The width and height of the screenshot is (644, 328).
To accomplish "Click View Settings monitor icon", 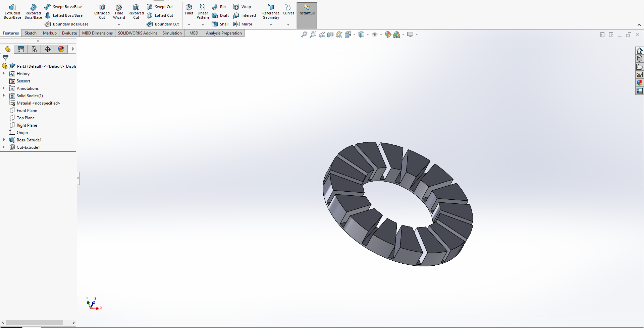I will pos(410,35).
